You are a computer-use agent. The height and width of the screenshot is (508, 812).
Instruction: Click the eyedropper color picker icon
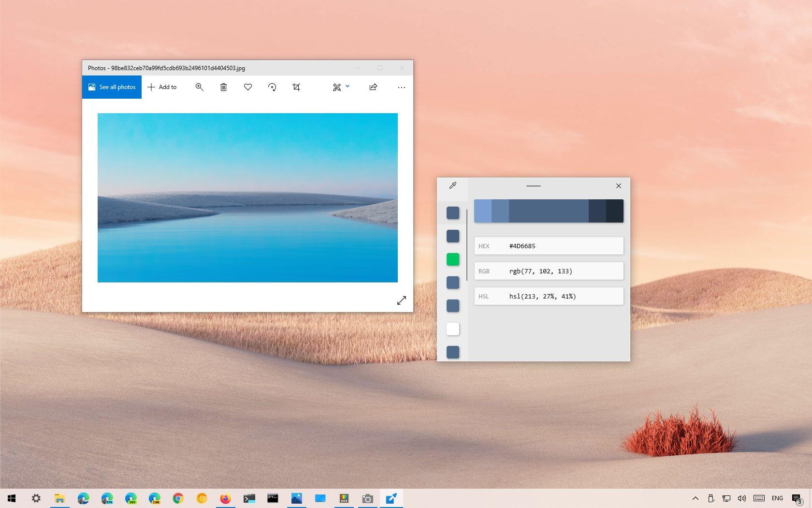[x=453, y=185]
